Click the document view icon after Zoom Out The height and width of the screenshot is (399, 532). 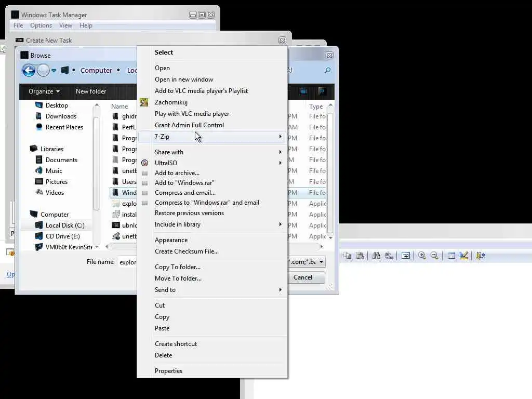[x=451, y=256]
